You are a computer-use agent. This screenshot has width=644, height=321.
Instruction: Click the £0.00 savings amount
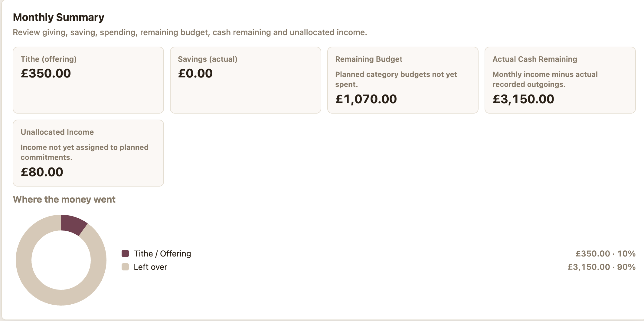click(195, 73)
